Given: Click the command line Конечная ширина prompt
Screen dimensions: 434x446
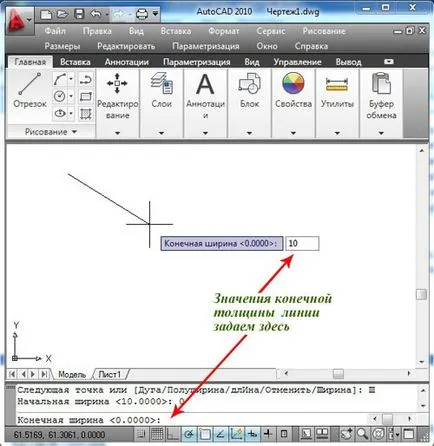Looking at the screenshot, I should coord(89,420).
